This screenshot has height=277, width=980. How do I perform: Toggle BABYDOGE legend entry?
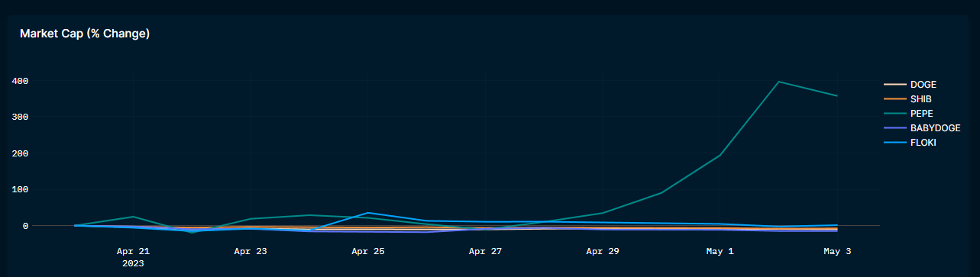[923, 128]
